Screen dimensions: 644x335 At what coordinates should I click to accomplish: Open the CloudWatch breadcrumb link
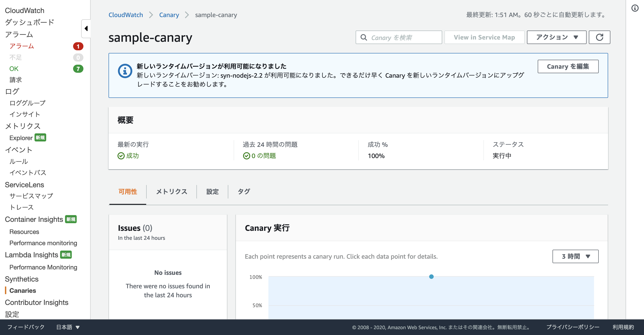(126, 15)
